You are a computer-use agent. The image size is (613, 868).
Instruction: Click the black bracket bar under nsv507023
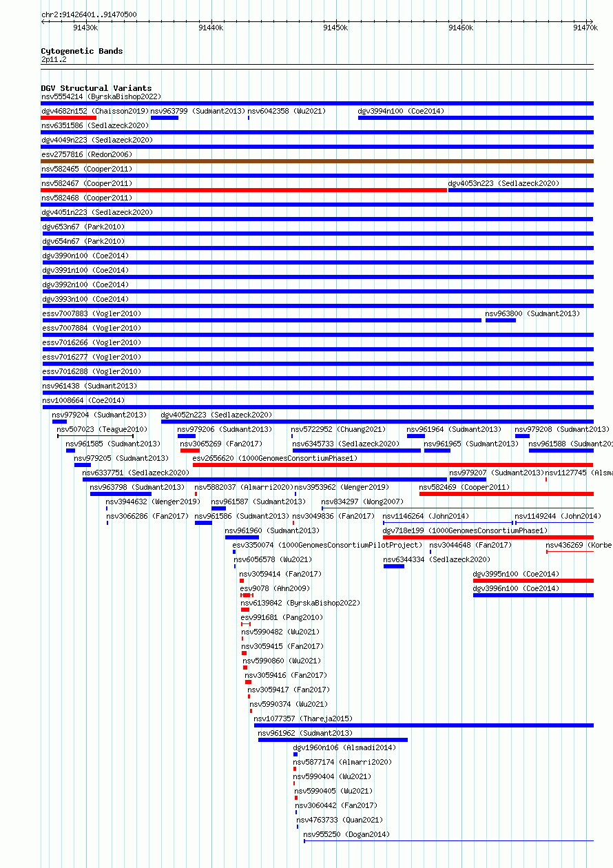[x=95, y=436]
